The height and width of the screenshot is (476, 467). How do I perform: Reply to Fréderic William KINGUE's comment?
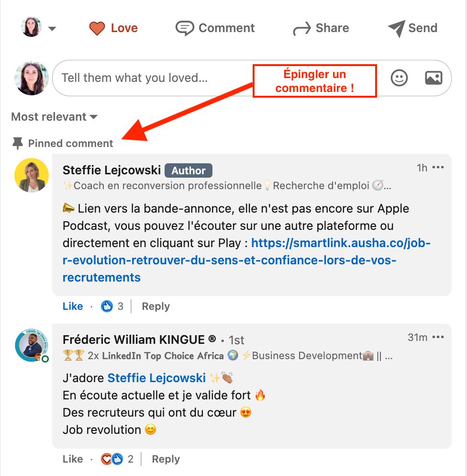[166, 459]
